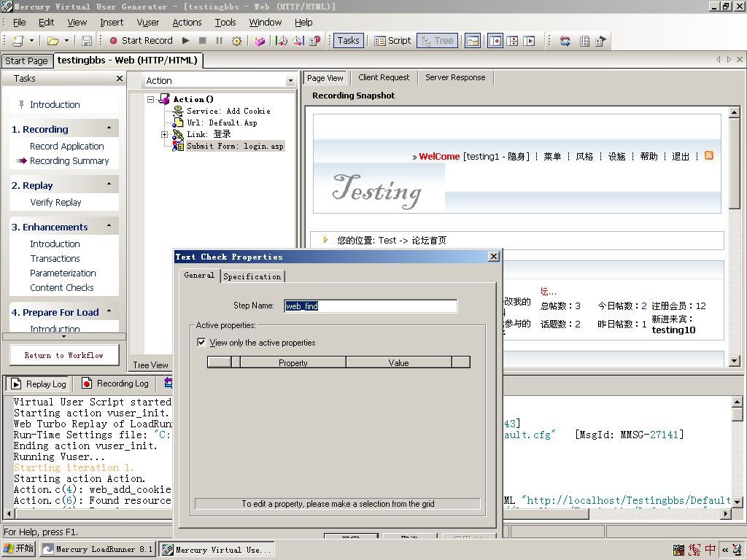Click the Step Name input field
This screenshot has height=560, width=747.
point(371,306)
